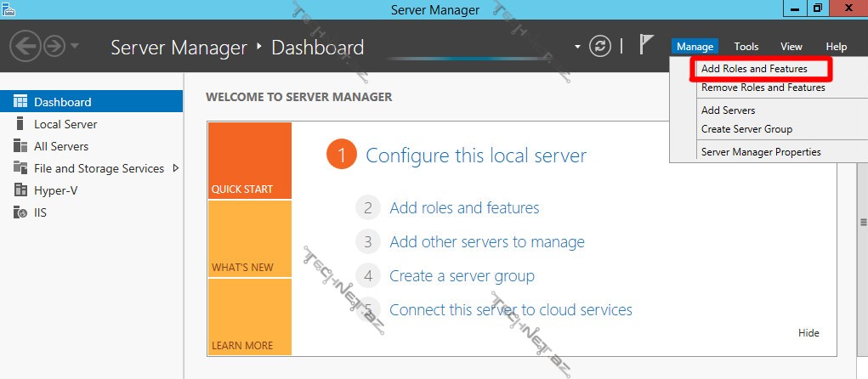The image size is (868, 379).
Task: Open the Tools menu
Action: coord(746,47)
